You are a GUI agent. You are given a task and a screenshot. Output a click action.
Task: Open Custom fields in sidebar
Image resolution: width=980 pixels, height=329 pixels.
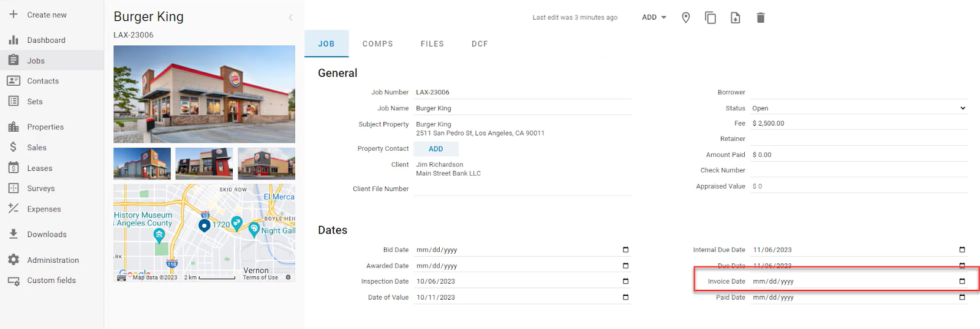[51, 281]
